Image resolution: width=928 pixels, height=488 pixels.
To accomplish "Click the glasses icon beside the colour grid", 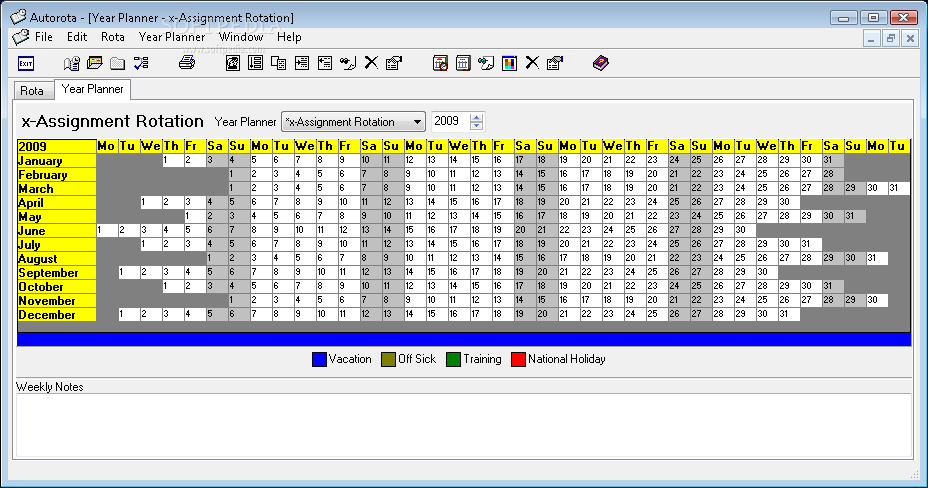I will click(x=486, y=63).
